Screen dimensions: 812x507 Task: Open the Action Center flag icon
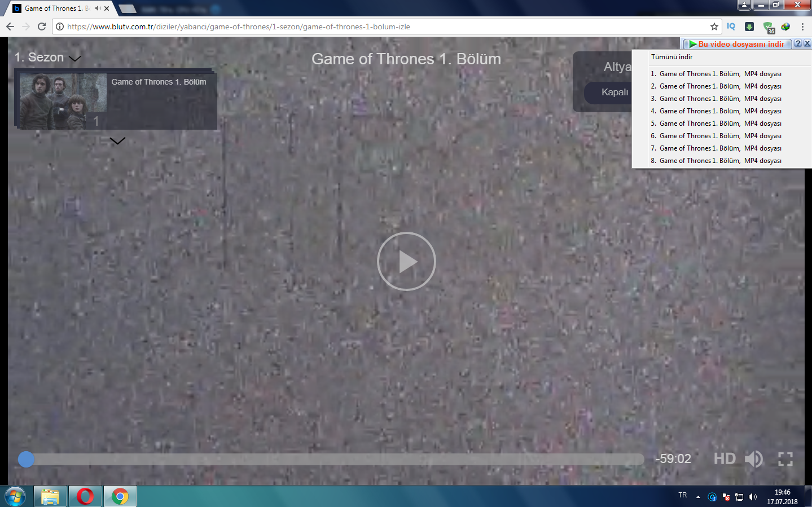coord(726,497)
